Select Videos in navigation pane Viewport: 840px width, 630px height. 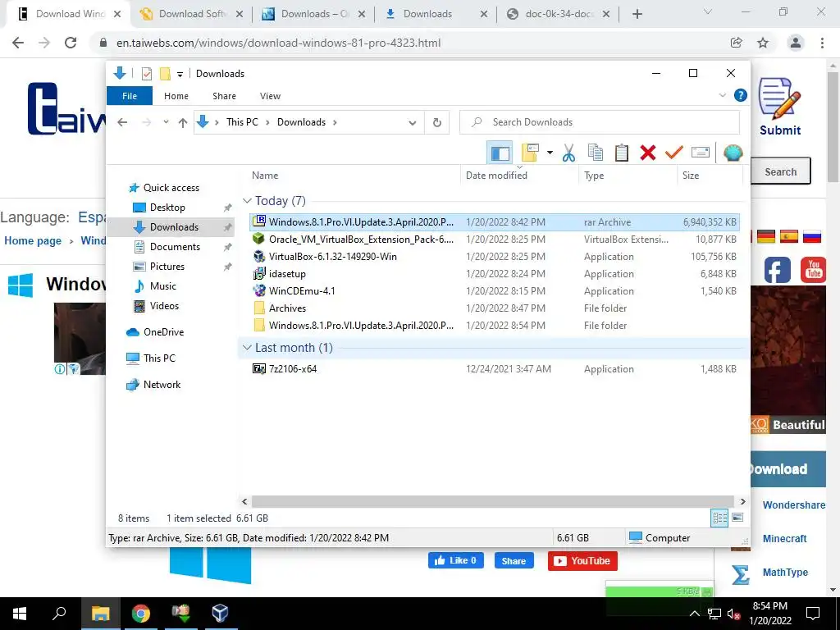pos(164,306)
